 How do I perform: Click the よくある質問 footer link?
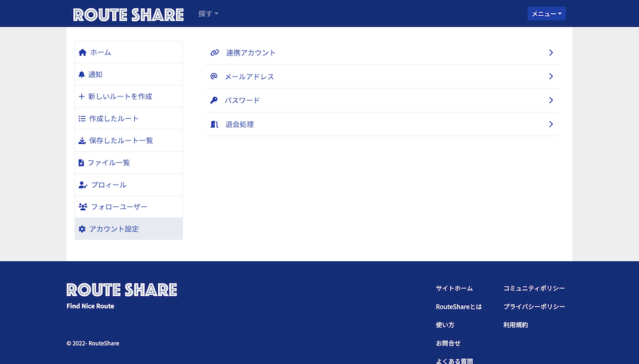454,361
